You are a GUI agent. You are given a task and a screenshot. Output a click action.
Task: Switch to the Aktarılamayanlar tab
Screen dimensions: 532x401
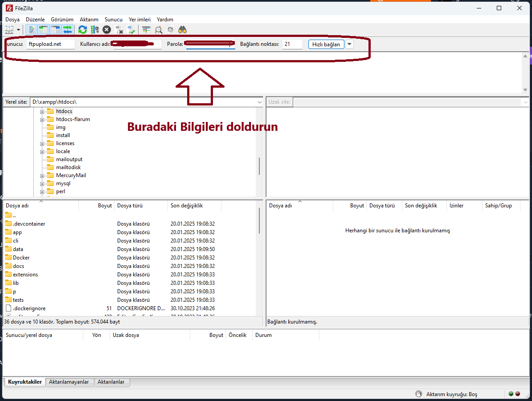coord(69,382)
